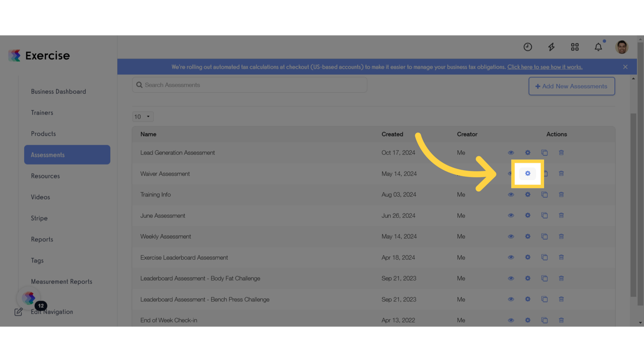
Task: Delete the Body Fat Challenge assessment
Action: (561, 279)
